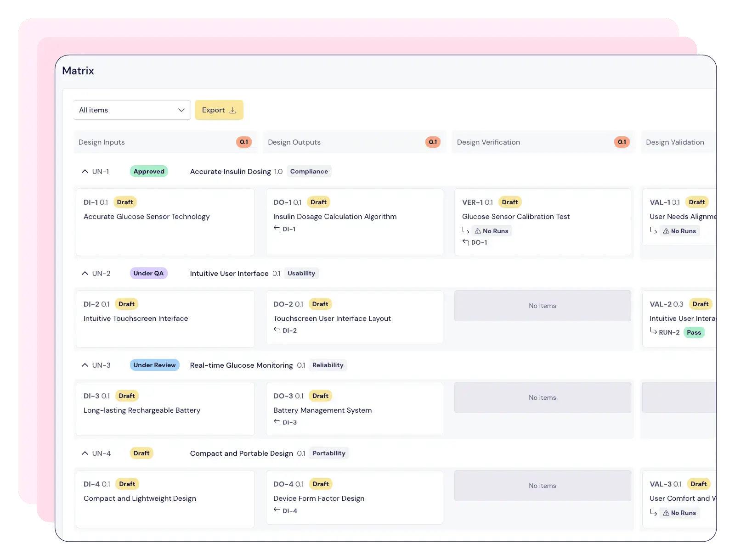Click the Pass badge on RUN-2
This screenshot has width=735, height=560.
tap(694, 332)
